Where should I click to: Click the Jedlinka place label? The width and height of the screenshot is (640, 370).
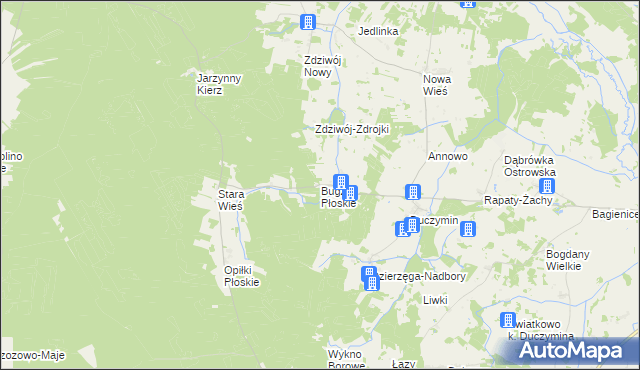378,31
